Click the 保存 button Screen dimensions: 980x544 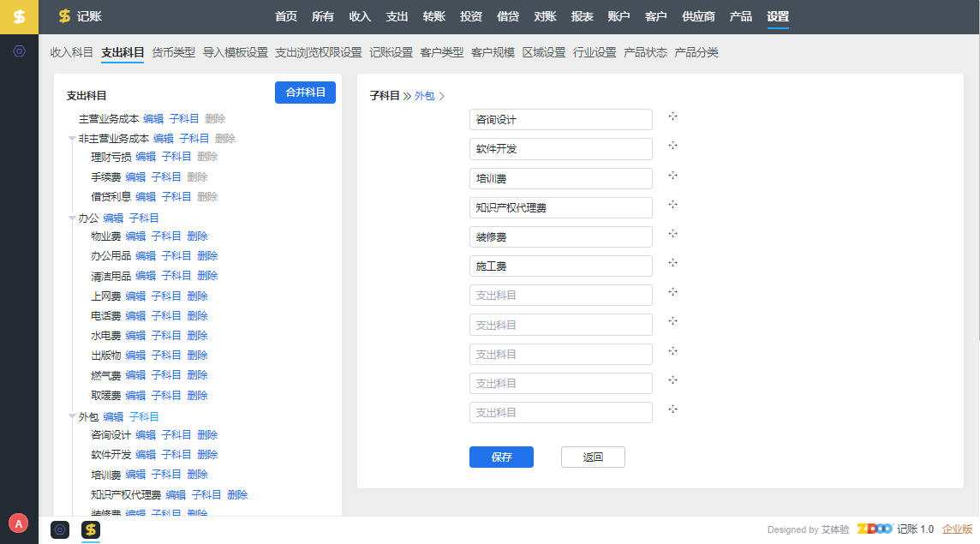pos(501,457)
